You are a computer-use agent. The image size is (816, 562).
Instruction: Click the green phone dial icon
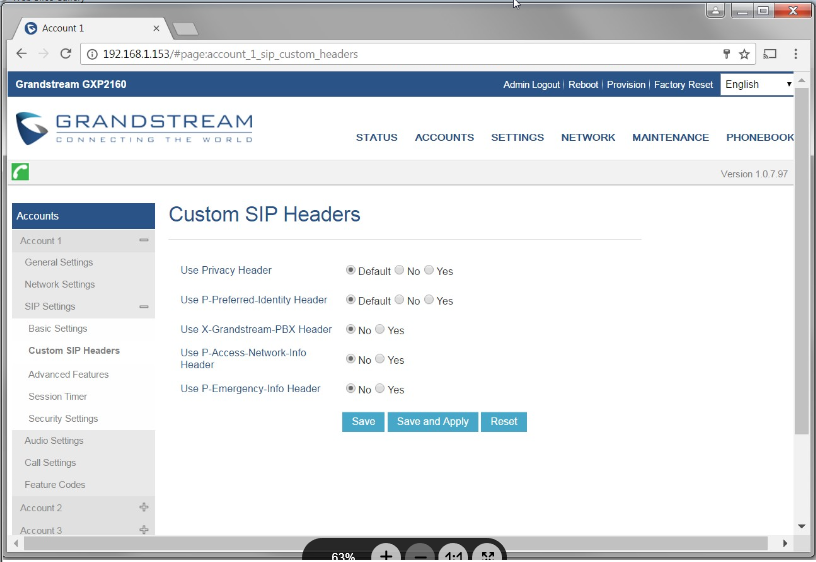pos(20,171)
